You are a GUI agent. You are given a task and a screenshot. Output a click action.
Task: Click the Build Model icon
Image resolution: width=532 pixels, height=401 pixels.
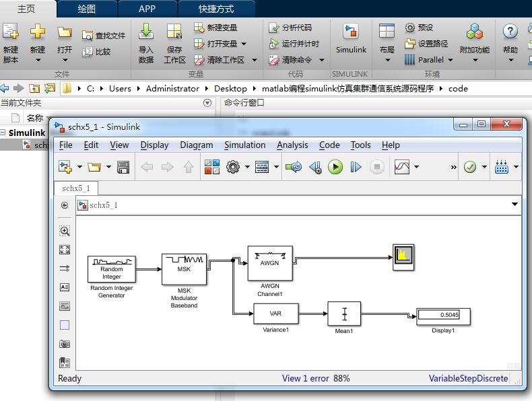tap(502, 167)
